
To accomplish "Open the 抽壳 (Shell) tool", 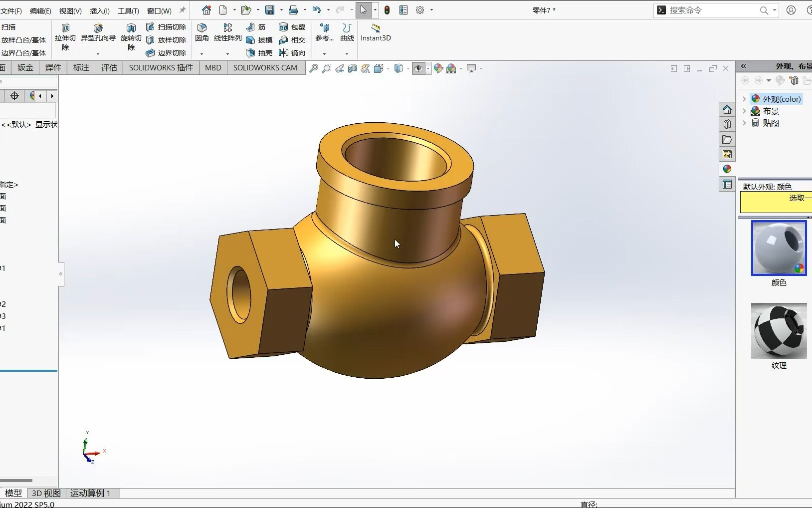I will pyautogui.click(x=259, y=53).
